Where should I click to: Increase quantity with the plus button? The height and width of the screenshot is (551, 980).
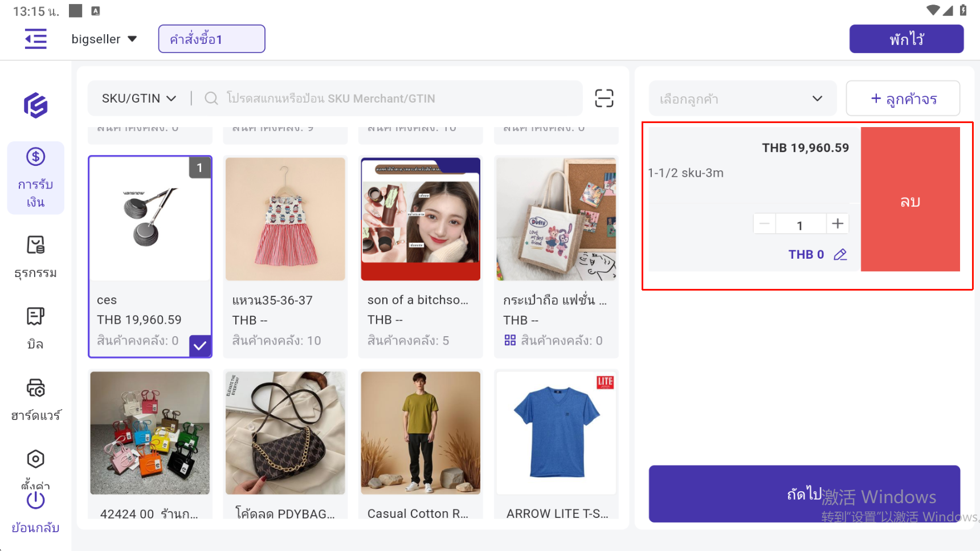coord(837,224)
